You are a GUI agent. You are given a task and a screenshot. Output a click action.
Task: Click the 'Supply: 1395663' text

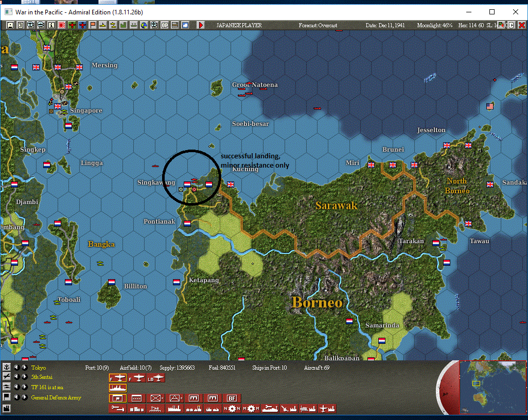point(177,368)
